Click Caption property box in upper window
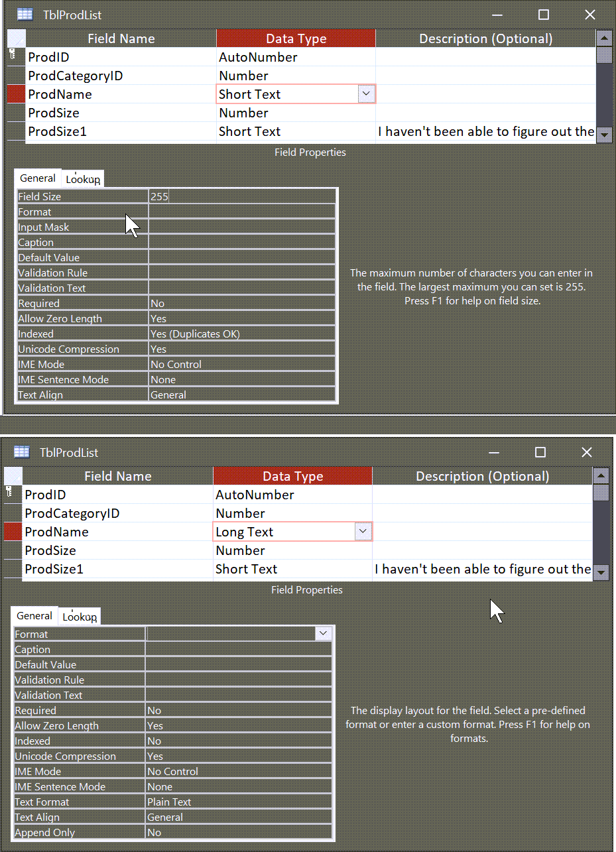The image size is (616, 852). pyautogui.click(x=242, y=242)
